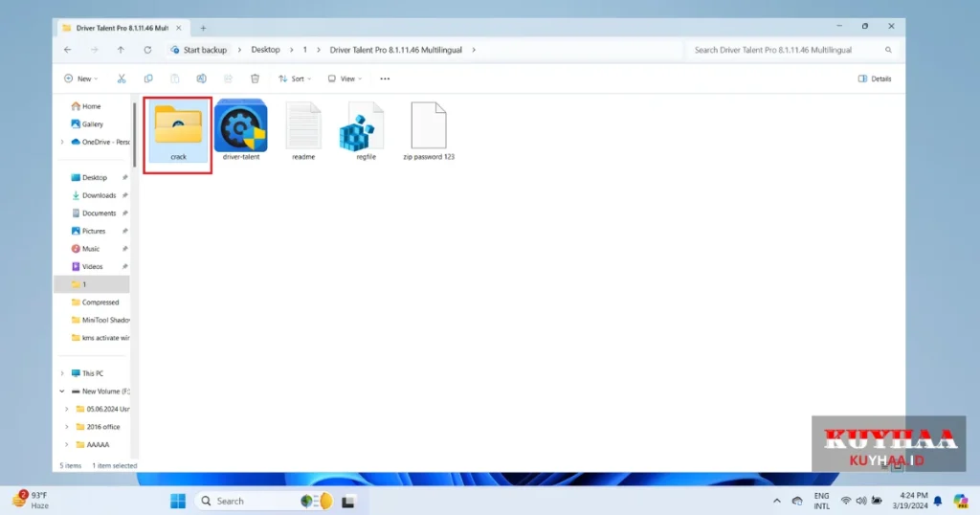Select the zip password 123 file
980x515 pixels.
point(429,131)
